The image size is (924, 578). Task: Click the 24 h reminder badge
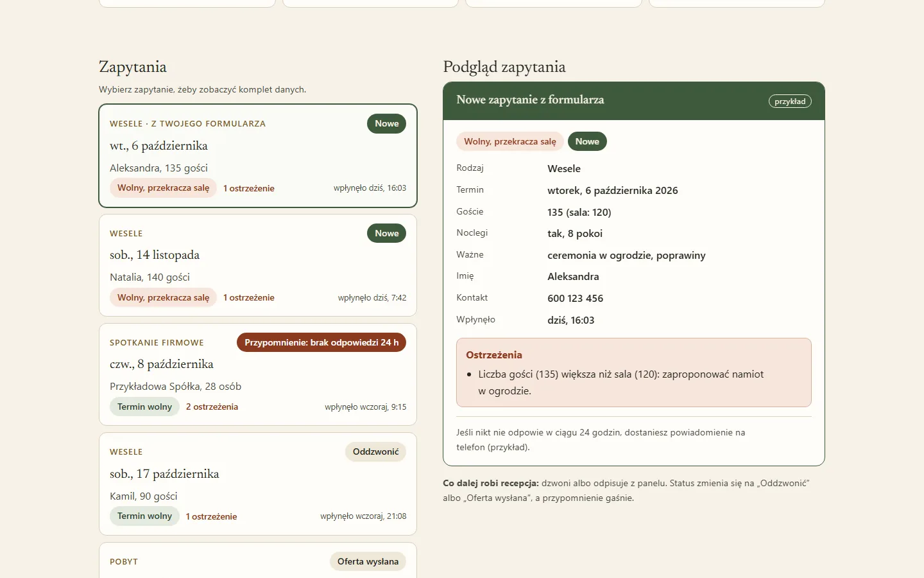pos(321,342)
